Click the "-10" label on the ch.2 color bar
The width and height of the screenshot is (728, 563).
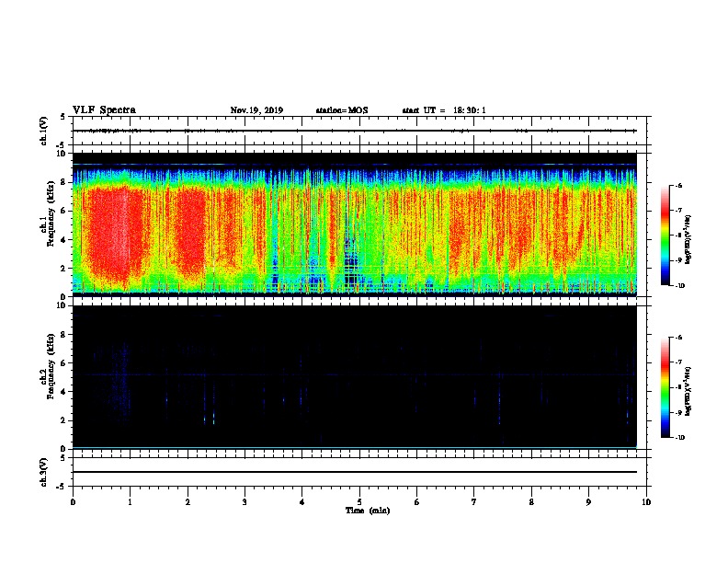[680, 438]
